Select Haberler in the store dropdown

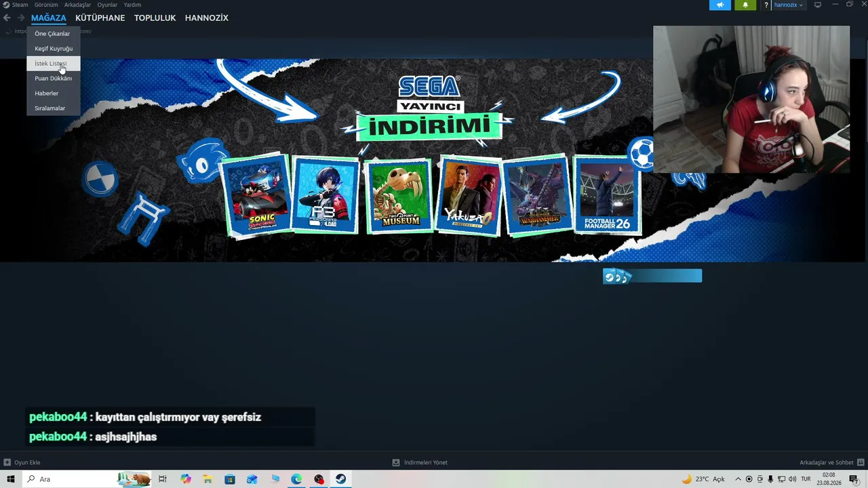53,94
